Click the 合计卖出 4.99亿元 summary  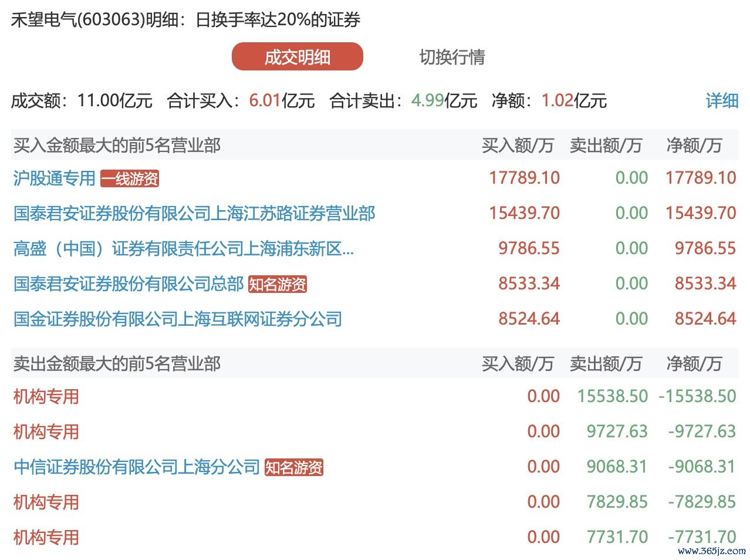click(404, 100)
